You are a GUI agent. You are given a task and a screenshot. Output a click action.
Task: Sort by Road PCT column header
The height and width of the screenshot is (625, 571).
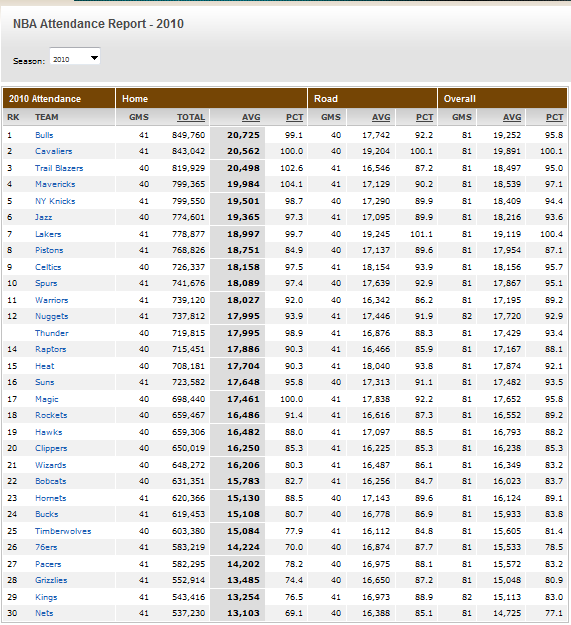point(424,117)
